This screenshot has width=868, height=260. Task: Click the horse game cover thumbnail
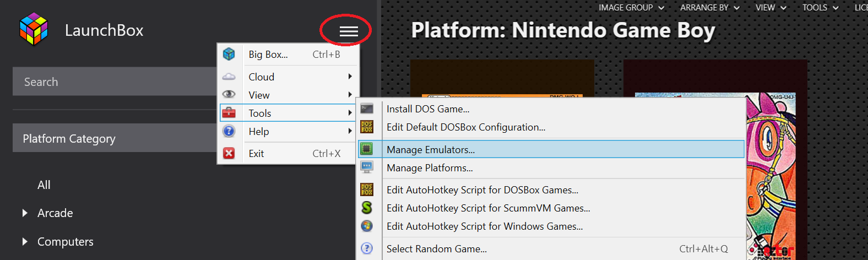click(771, 176)
